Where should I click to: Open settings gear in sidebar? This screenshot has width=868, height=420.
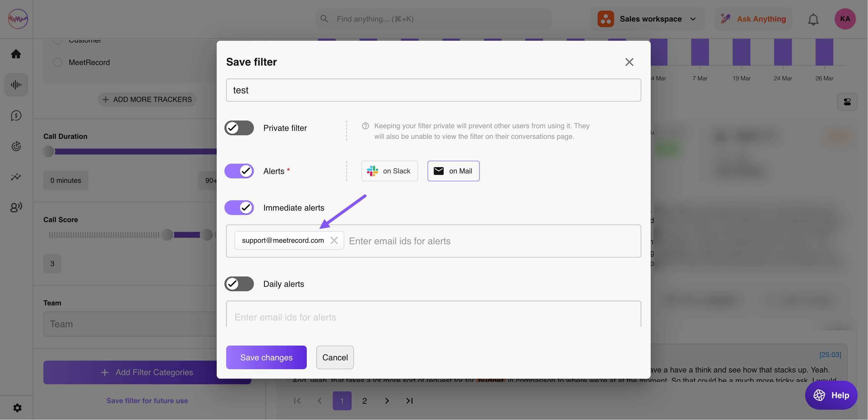(17, 408)
